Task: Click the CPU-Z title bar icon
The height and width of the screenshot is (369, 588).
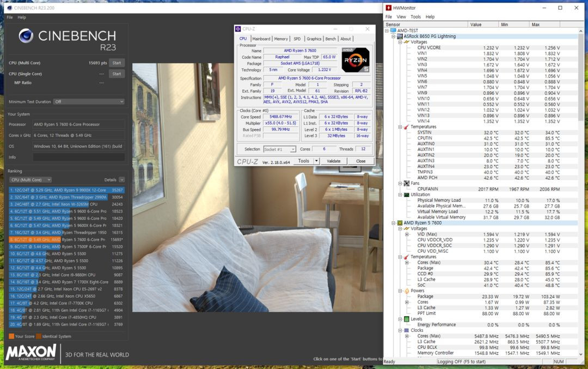Action: pyautogui.click(x=238, y=29)
